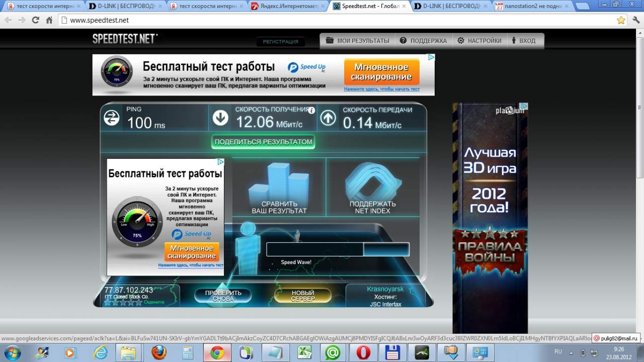This screenshot has height=362, width=644.
Task: Share the result with ПОДЕЛИТЬСЯ РЕЗУЛЬТАТОМ
Action: coord(264,142)
